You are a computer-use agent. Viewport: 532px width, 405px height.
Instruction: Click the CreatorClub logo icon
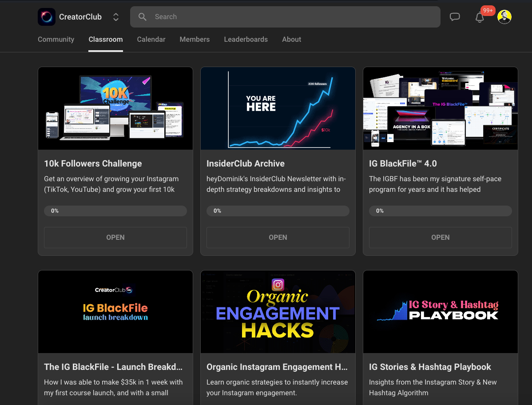pos(47,17)
